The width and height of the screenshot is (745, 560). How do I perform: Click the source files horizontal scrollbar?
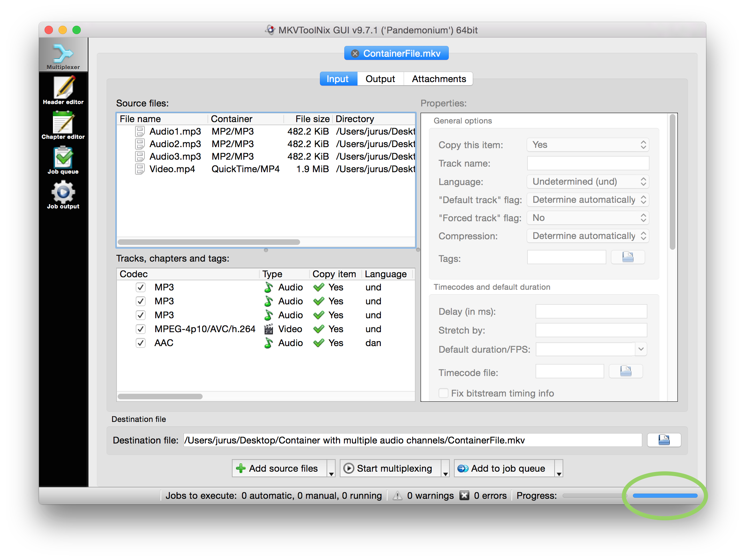tap(209, 242)
